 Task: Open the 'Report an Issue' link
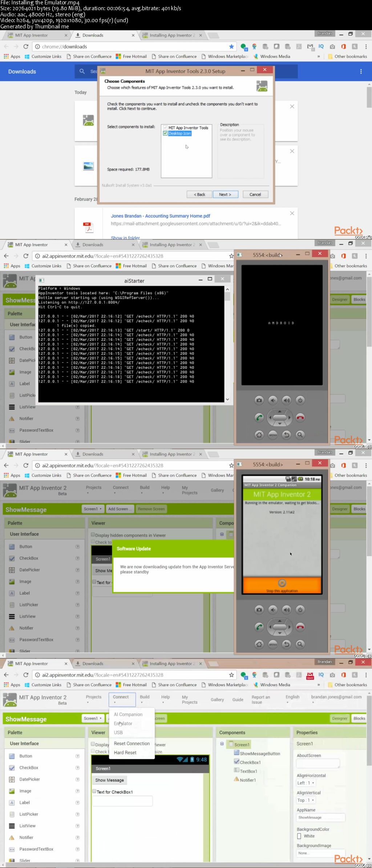tap(260, 699)
